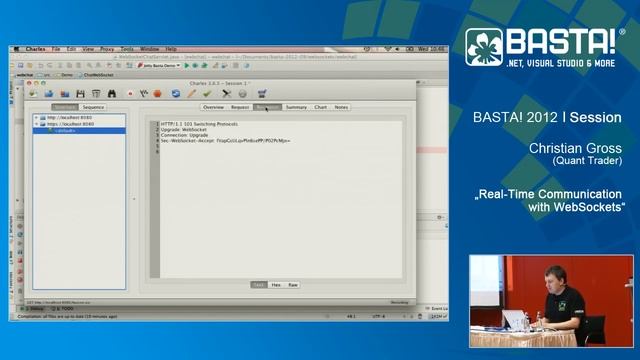Open the Proxy menu
The height and width of the screenshot is (360, 640).
pos(107,49)
